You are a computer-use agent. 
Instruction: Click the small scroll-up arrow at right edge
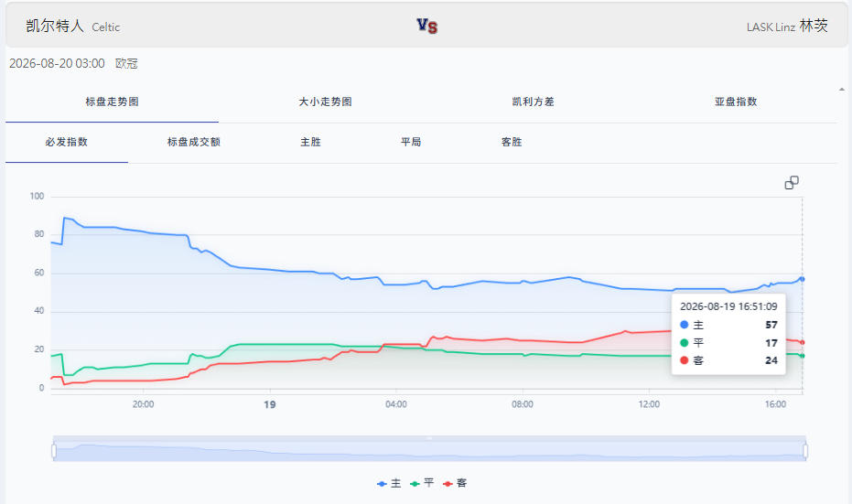[842, 89]
